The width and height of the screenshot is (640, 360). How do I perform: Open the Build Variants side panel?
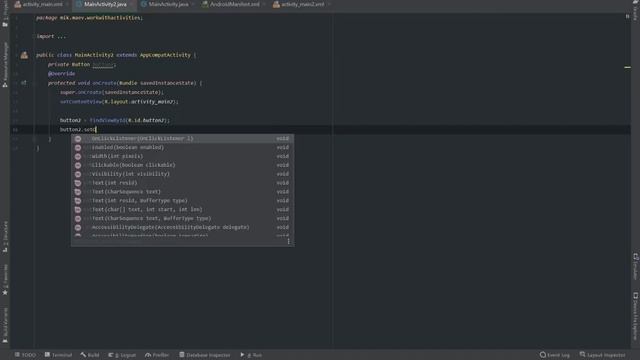point(5,326)
